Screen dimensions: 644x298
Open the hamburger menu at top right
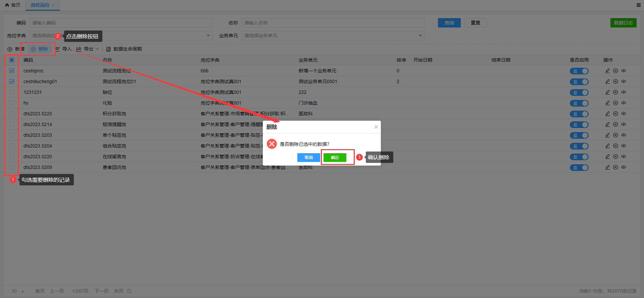tap(638, 5)
